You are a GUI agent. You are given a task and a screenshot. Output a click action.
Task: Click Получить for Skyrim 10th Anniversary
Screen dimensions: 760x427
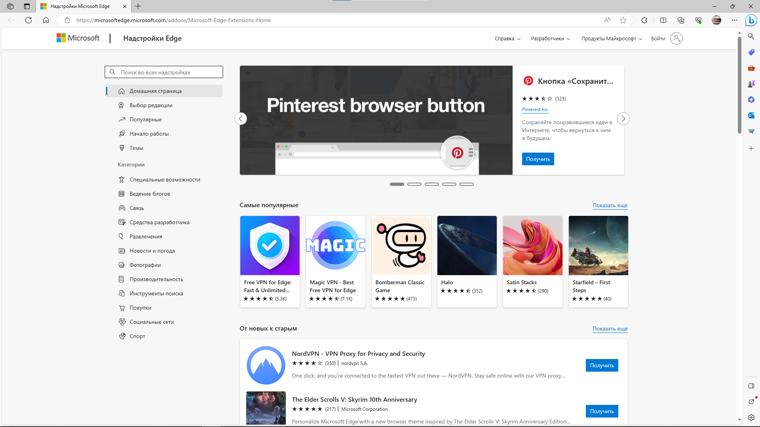(x=602, y=411)
